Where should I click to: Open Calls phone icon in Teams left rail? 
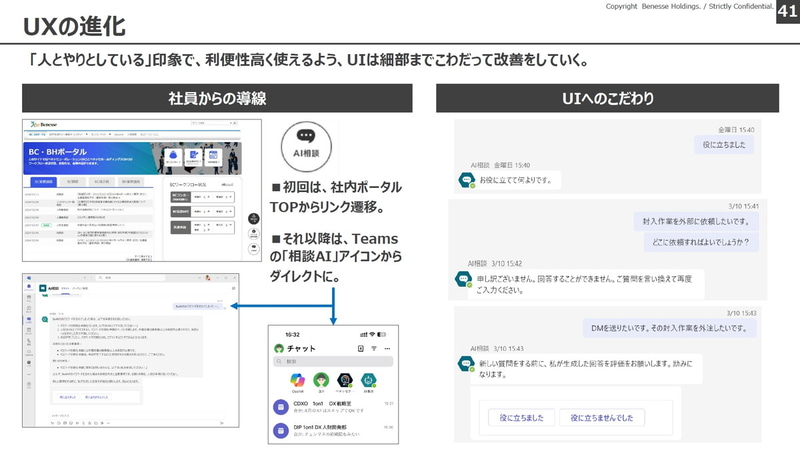point(29,341)
